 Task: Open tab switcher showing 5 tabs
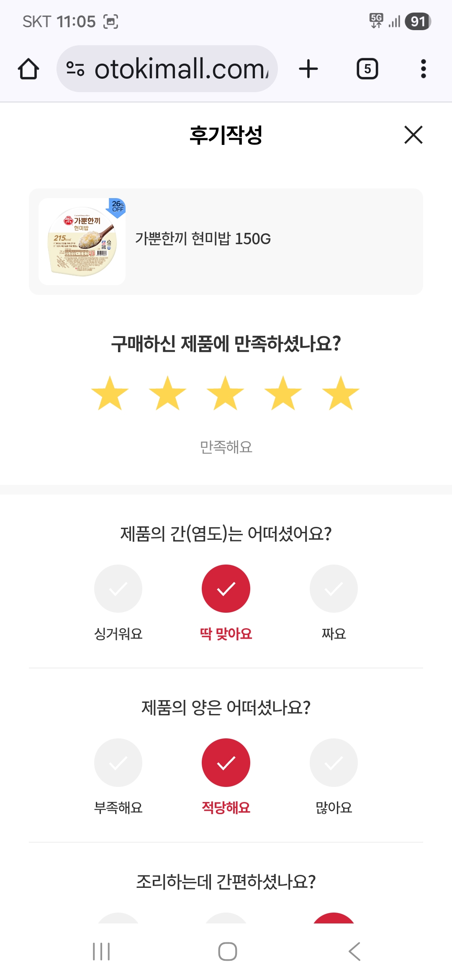[x=367, y=69]
